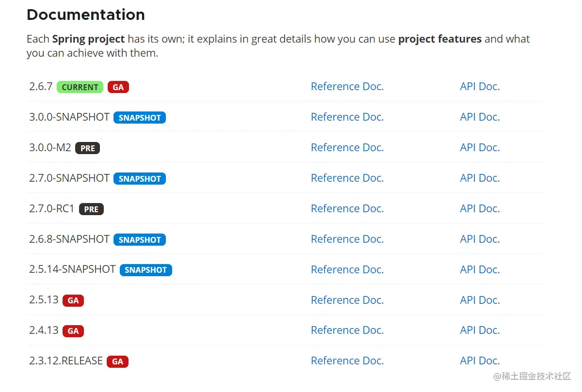The height and width of the screenshot is (392, 582).
Task: Click the bold 'project features' text
Action: pos(440,39)
